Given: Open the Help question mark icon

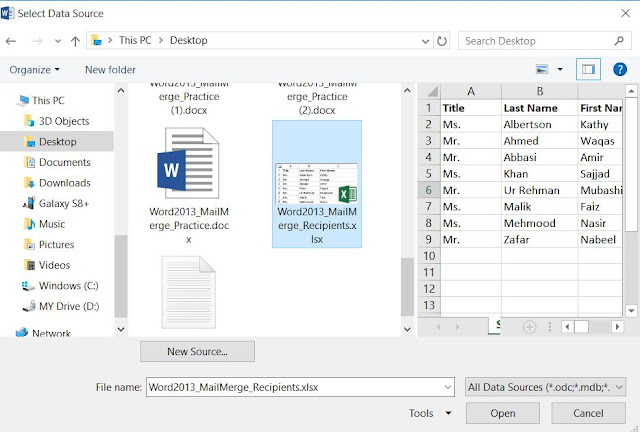Looking at the screenshot, I should pyautogui.click(x=620, y=69).
